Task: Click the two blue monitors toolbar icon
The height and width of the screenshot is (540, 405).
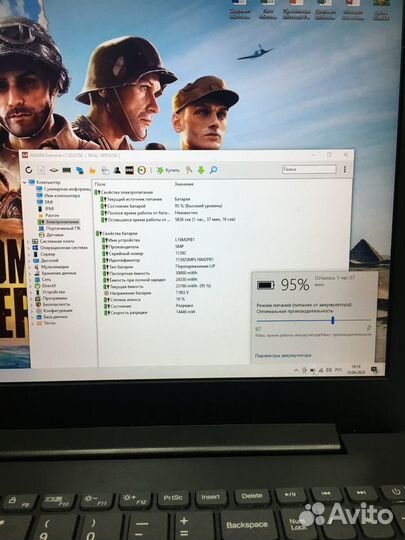Action: pyautogui.click(x=80, y=170)
